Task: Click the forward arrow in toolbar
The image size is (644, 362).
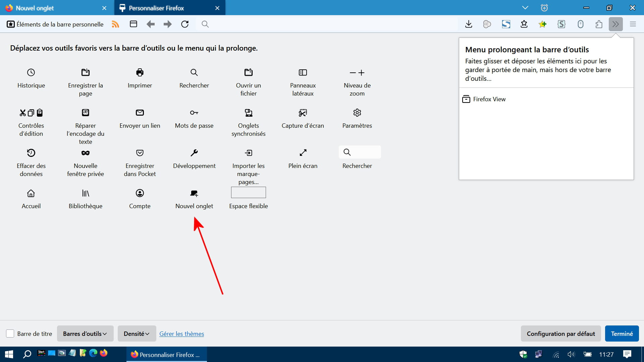Action: point(168,24)
